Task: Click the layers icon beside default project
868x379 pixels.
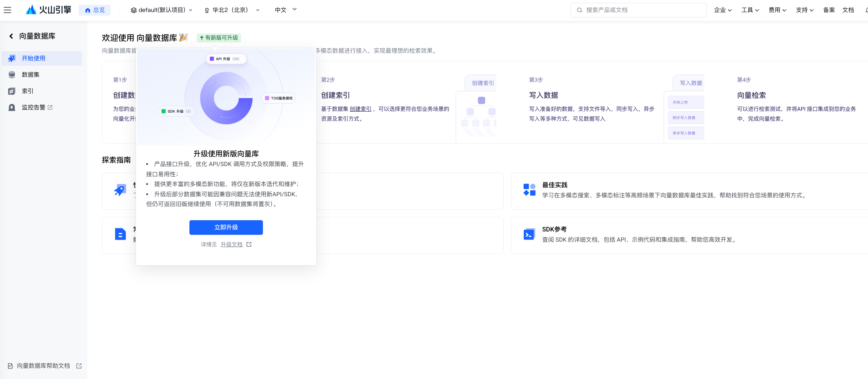Action: coord(134,10)
